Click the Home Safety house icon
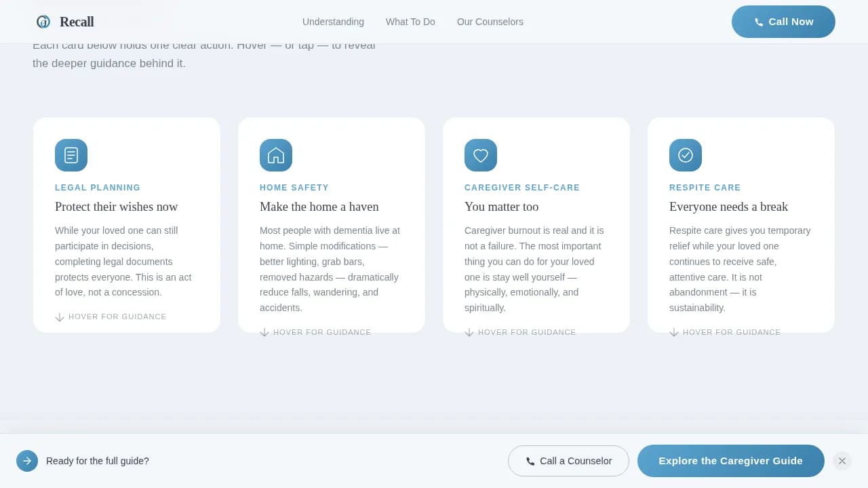This screenshot has height=488, width=868. pos(276,155)
